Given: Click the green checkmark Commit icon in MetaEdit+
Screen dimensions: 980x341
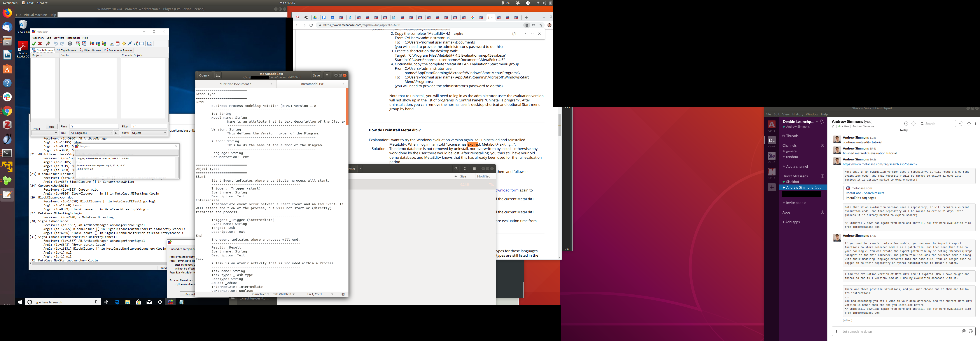Looking at the screenshot, I should tap(34, 44).
